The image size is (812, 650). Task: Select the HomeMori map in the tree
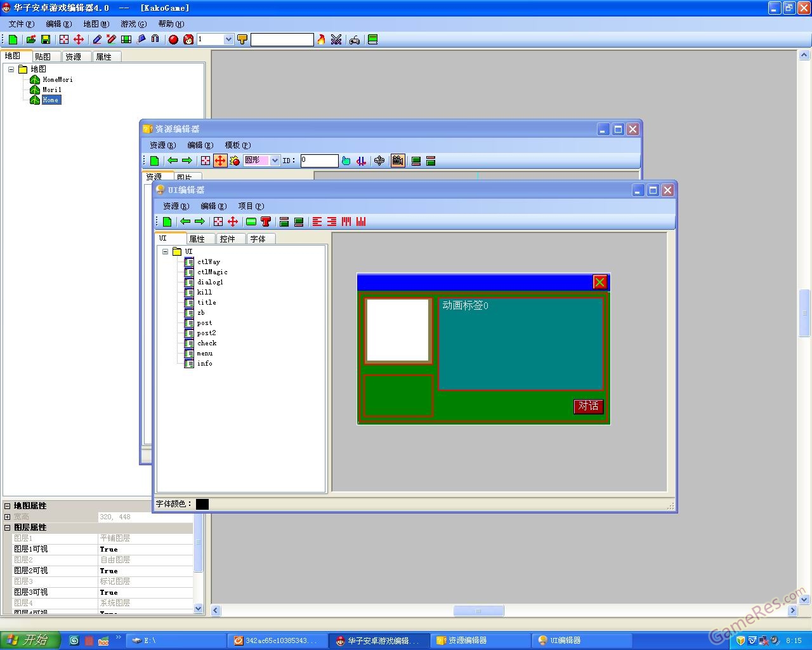pos(58,79)
